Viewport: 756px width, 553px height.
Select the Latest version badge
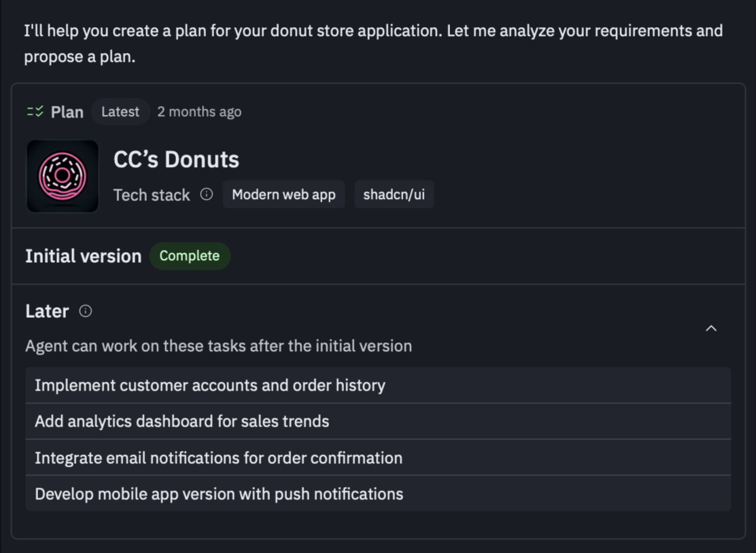[120, 111]
